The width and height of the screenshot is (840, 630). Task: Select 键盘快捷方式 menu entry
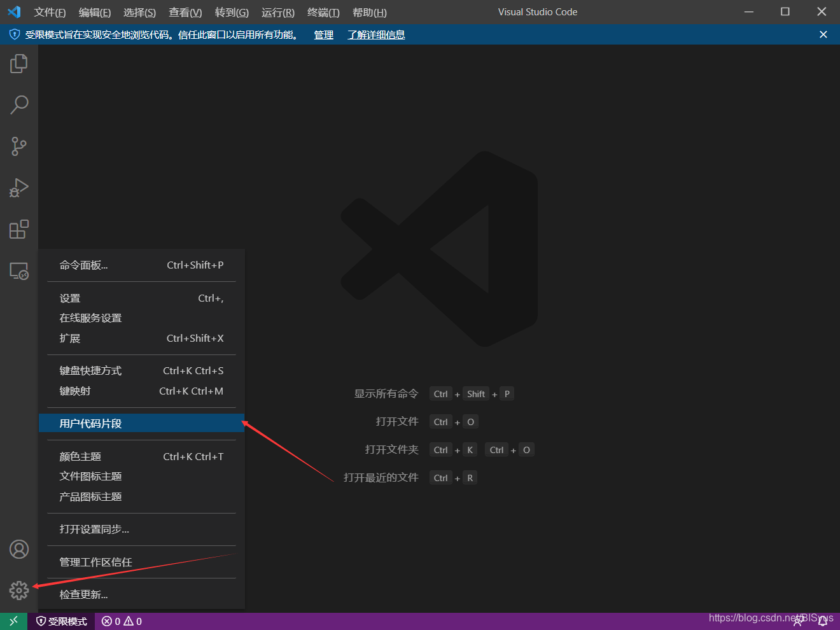[141, 371]
